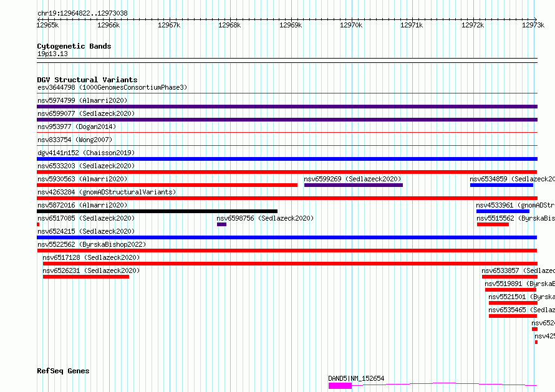The image size is (555, 392).
Task: Click the 12973k ruler position
Action: pyautogui.click(x=533, y=25)
